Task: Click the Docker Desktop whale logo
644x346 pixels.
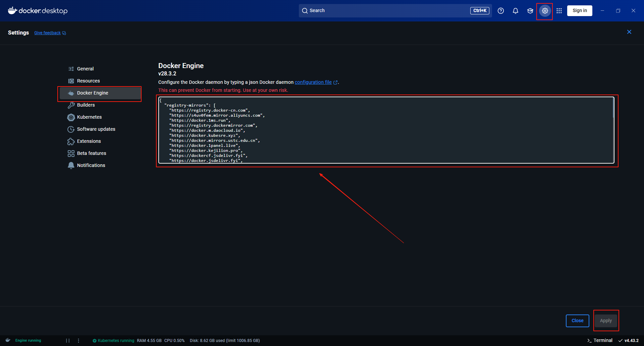Action: click(12, 10)
